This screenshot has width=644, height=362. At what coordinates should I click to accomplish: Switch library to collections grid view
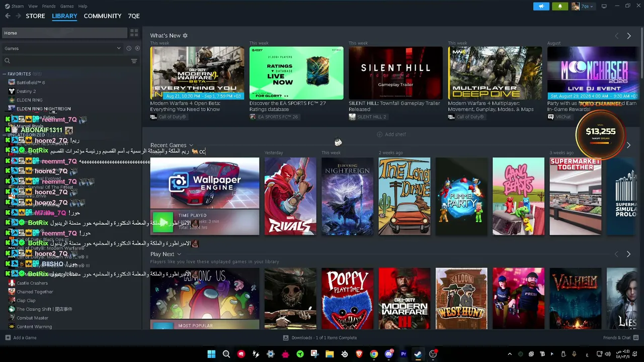coord(134,33)
